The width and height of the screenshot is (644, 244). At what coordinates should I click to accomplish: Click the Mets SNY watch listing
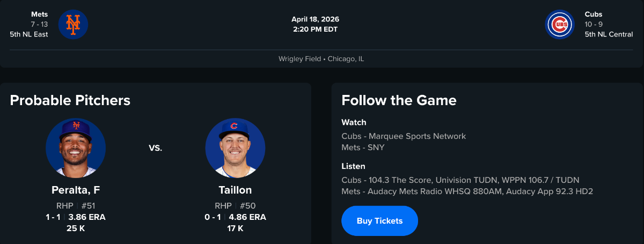(x=363, y=147)
